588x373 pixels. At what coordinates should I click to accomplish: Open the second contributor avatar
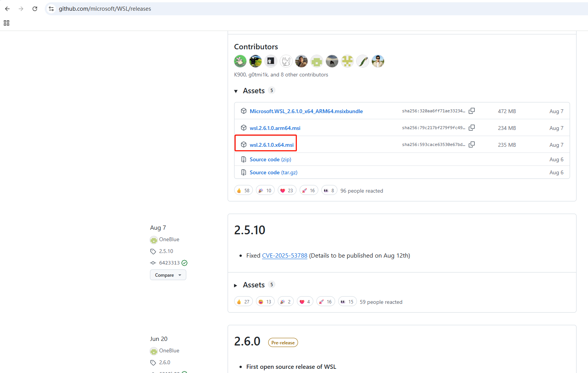click(x=256, y=61)
